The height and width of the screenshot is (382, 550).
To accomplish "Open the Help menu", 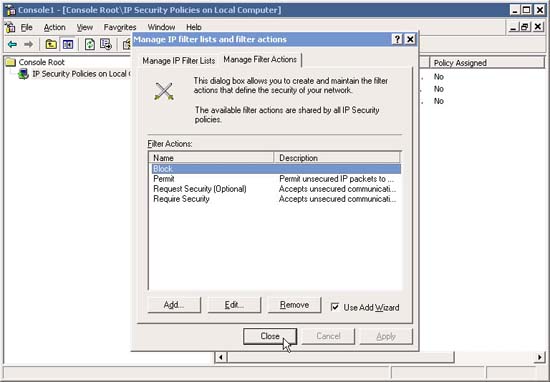I will click(194, 27).
